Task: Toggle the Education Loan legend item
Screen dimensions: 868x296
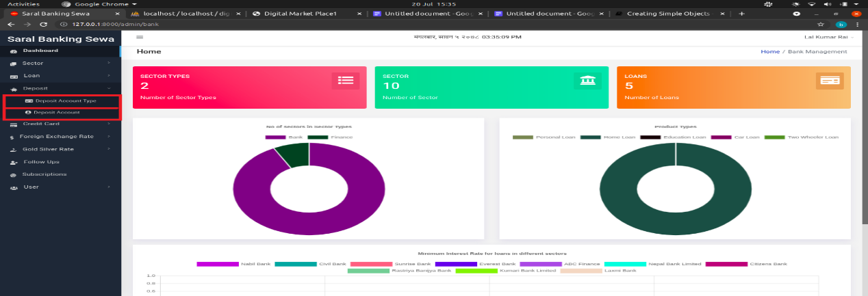Action: (x=672, y=137)
